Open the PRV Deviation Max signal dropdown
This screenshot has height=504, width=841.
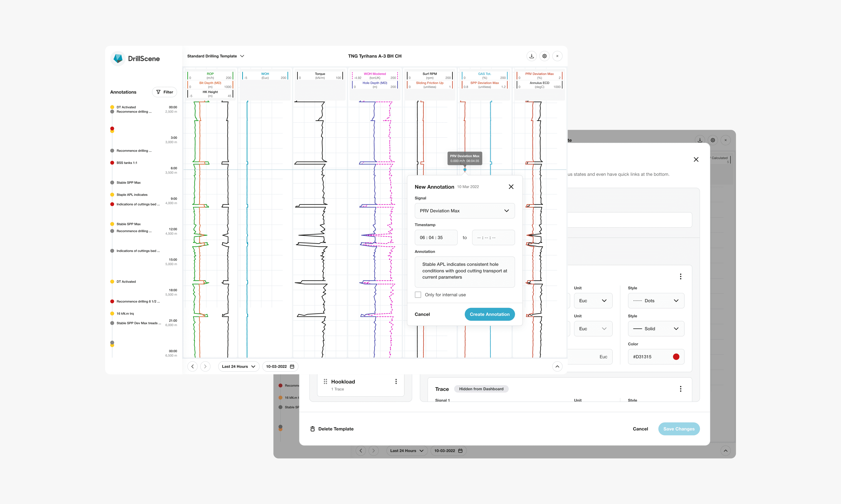pos(464,211)
